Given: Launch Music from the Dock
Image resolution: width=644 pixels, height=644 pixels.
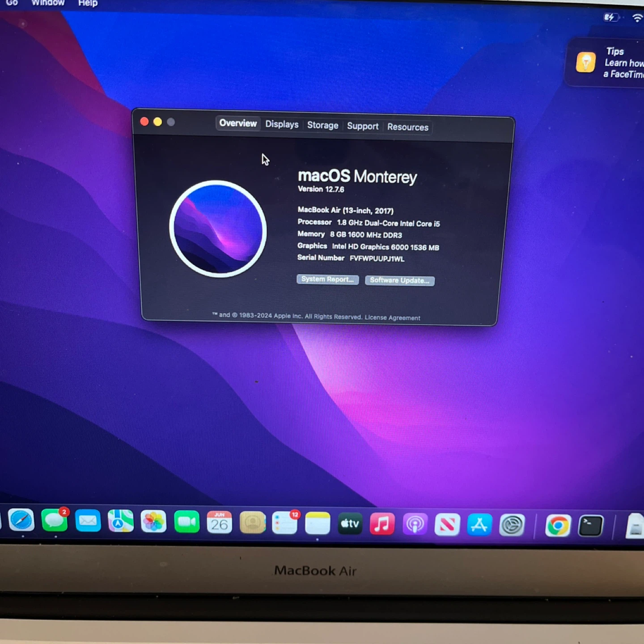Looking at the screenshot, I should click(382, 524).
